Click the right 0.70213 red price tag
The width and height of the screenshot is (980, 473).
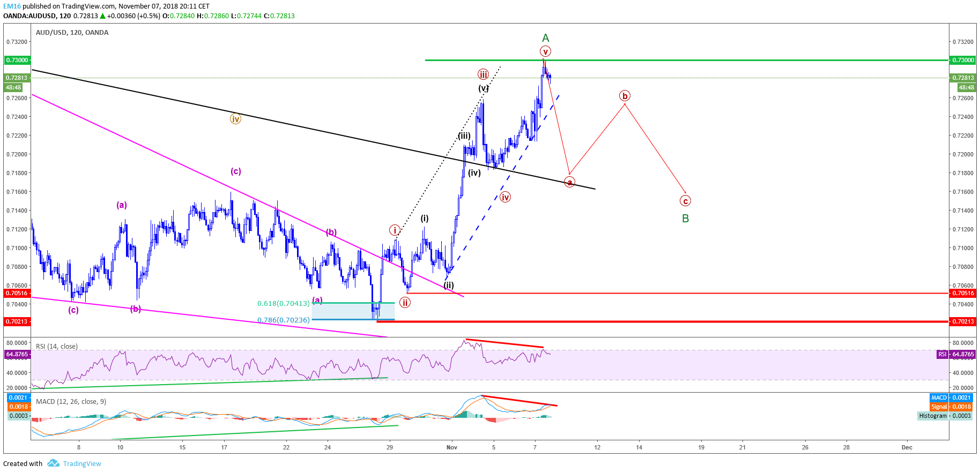pyautogui.click(x=963, y=321)
